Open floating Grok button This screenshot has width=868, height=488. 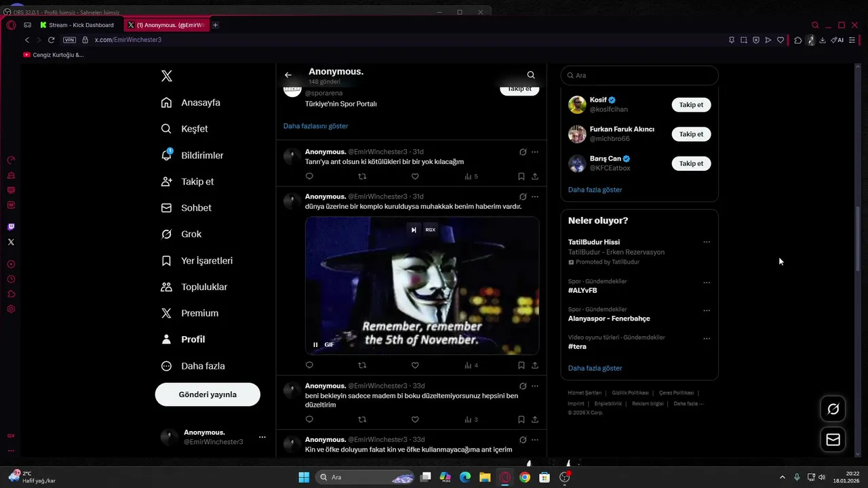tap(833, 409)
